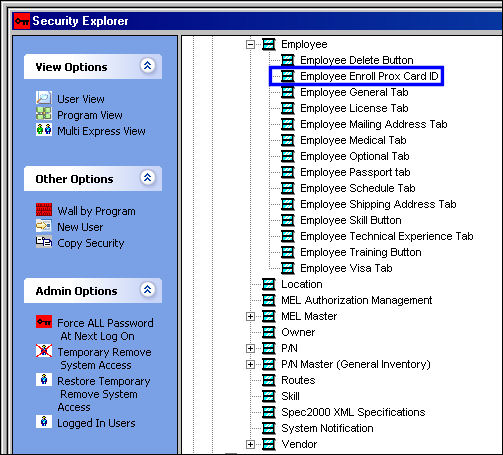Select Employee Technical Experience Tab item

click(387, 236)
